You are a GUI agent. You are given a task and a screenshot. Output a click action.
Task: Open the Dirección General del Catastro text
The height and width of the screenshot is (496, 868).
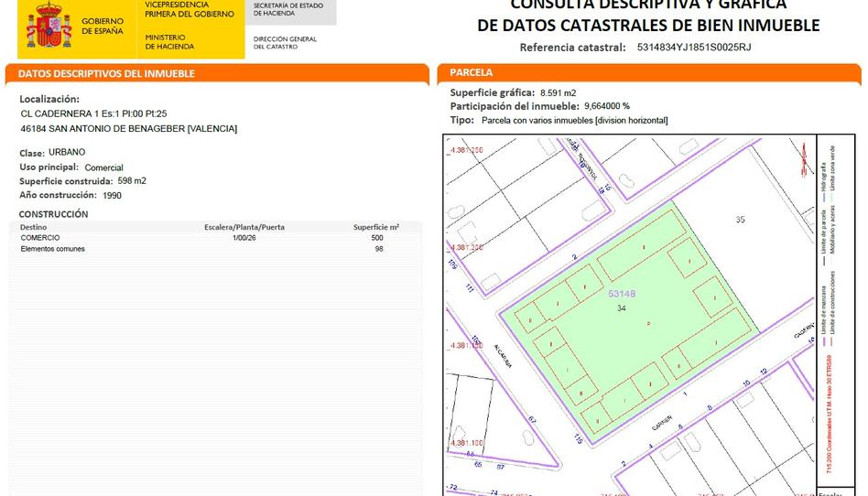pos(285,43)
